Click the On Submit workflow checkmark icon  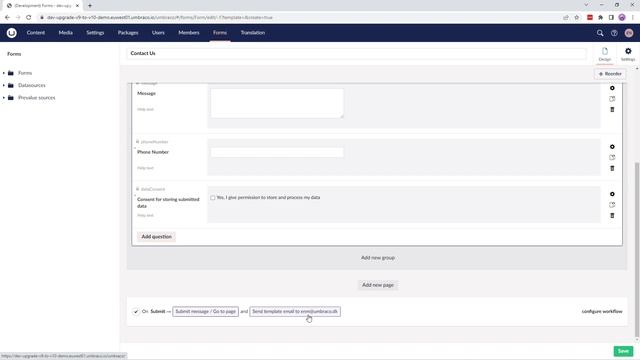136,311
